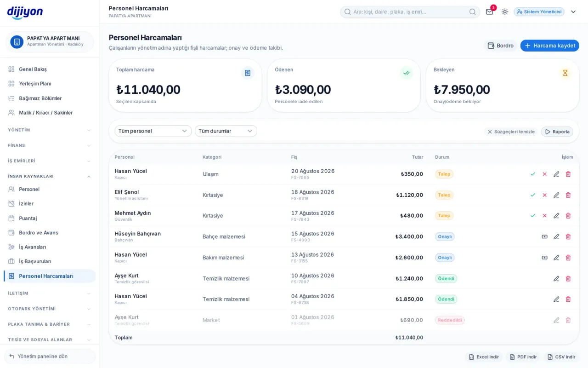The image size is (588, 368).
Task: Approve Hasan Yücel's Ulaşım expense with checkmark
Action: pos(533,174)
